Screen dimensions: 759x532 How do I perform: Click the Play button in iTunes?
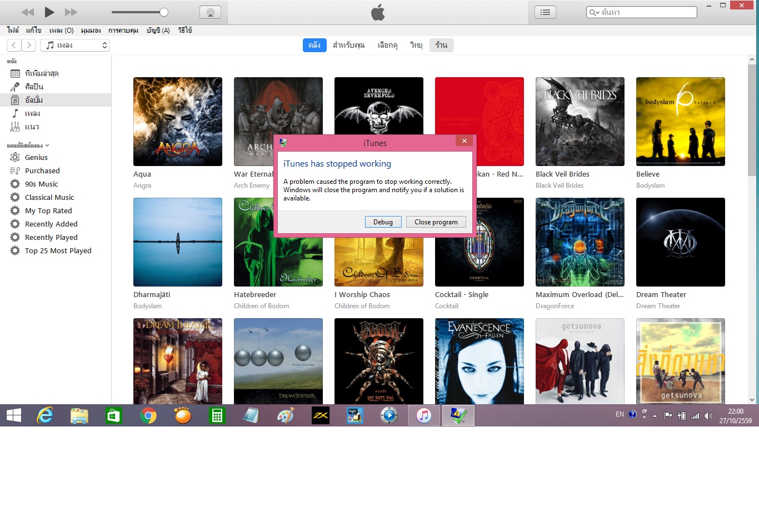coord(49,12)
